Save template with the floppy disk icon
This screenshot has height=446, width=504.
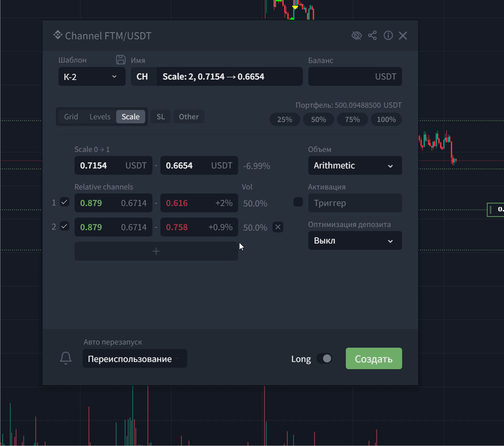[121, 60]
